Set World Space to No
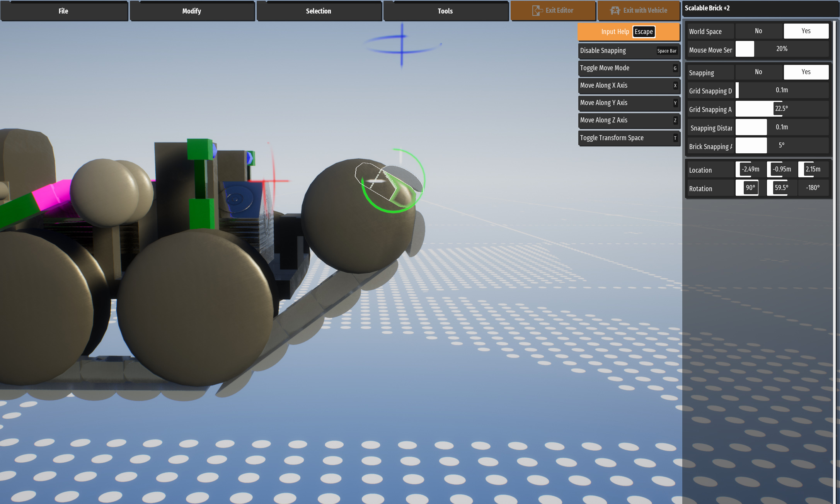 [x=758, y=31]
